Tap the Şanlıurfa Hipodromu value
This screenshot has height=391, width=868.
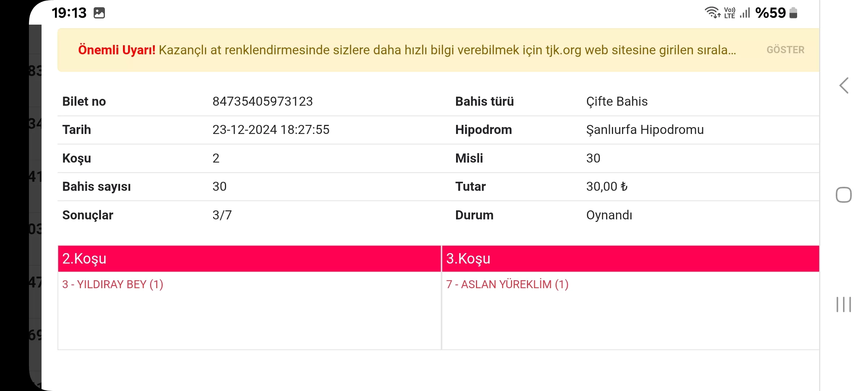[645, 130]
